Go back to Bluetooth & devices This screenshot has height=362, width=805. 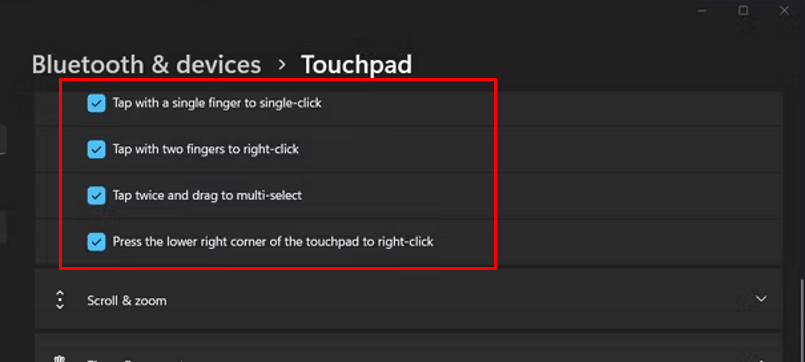point(146,65)
